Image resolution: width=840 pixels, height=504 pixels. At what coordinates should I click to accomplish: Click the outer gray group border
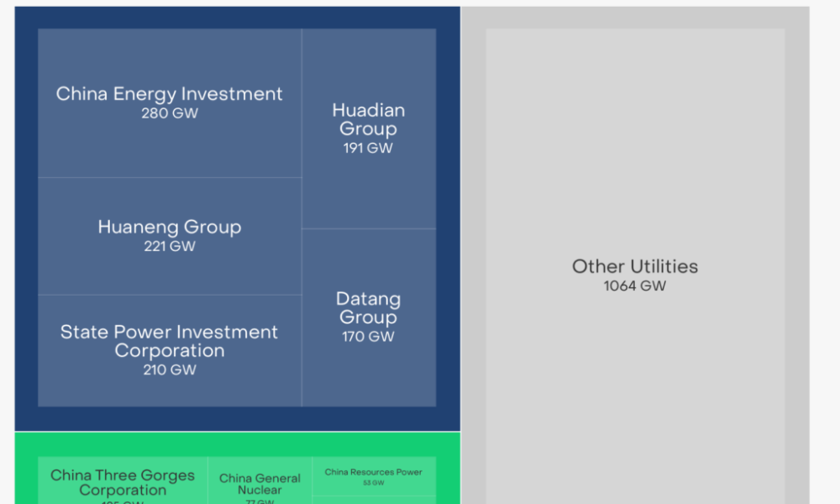point(797,252)
